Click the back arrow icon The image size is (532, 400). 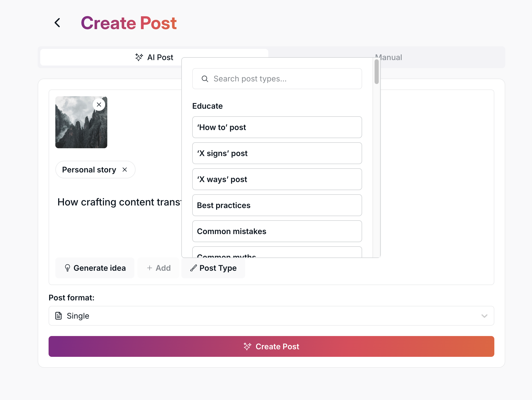pos(57,23)
